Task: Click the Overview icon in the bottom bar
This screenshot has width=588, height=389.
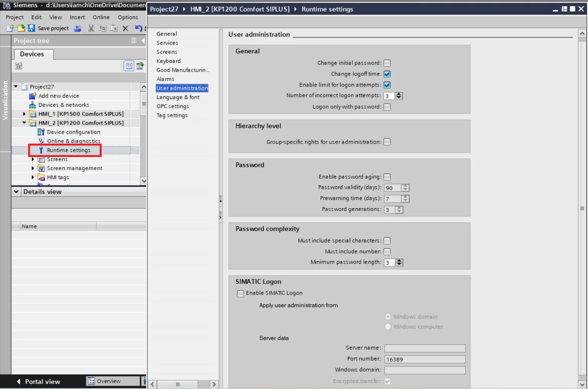Action: [91, 381]
